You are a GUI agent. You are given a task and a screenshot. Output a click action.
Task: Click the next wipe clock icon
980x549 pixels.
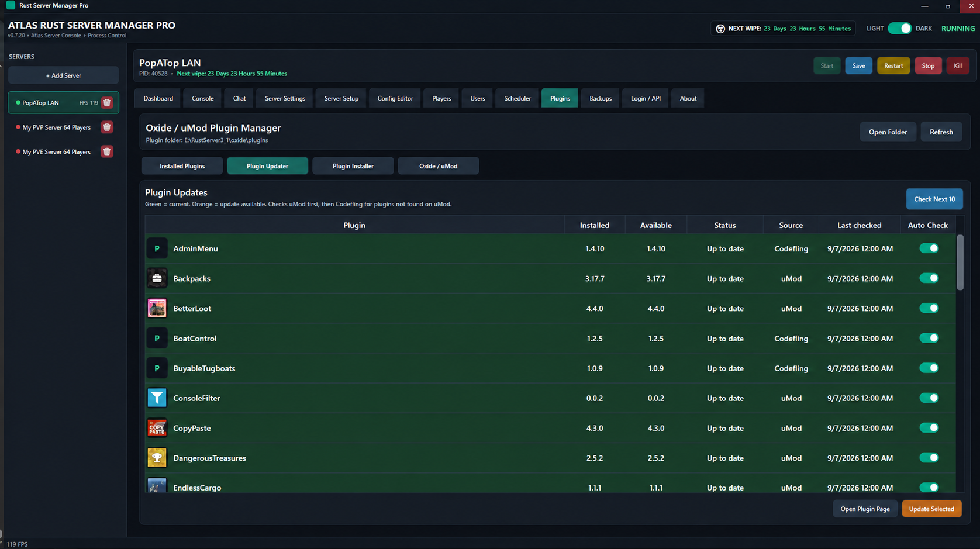tap(720, 29)
